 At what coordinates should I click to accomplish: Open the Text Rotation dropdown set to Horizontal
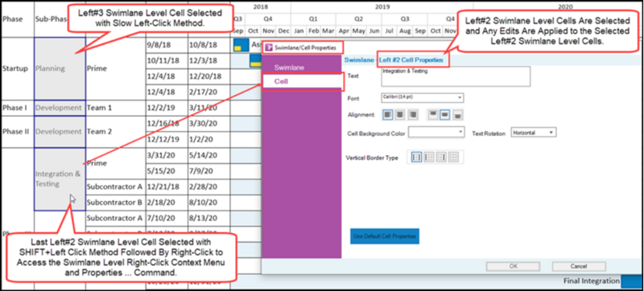pos(534,133)
